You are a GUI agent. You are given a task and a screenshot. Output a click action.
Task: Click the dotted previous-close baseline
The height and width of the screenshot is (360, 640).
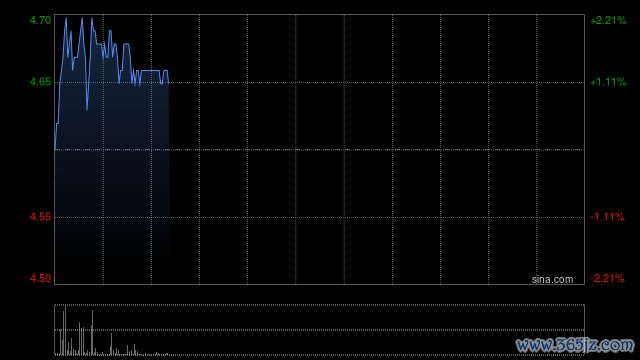pos(320,150)
